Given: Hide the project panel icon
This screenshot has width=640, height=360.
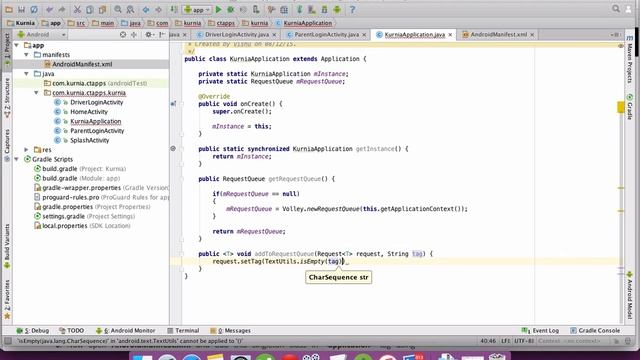Looking at the screenshot, I should click(x=162, y=35).
